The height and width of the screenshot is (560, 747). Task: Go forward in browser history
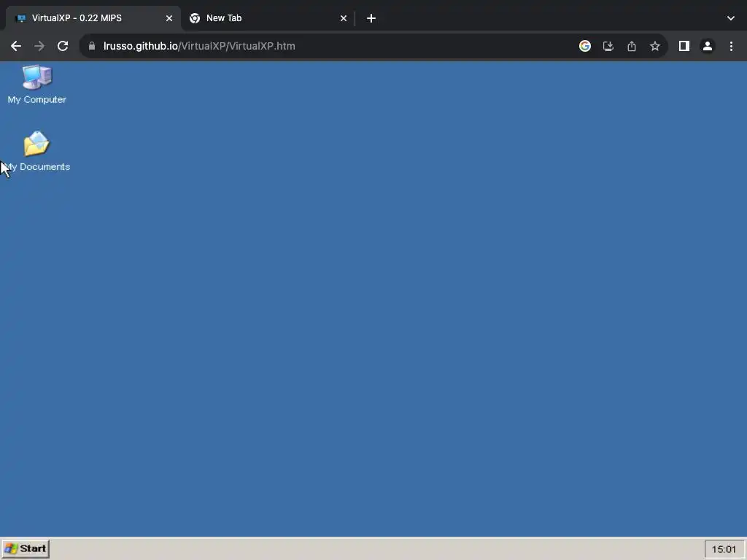tap(39, 46)
